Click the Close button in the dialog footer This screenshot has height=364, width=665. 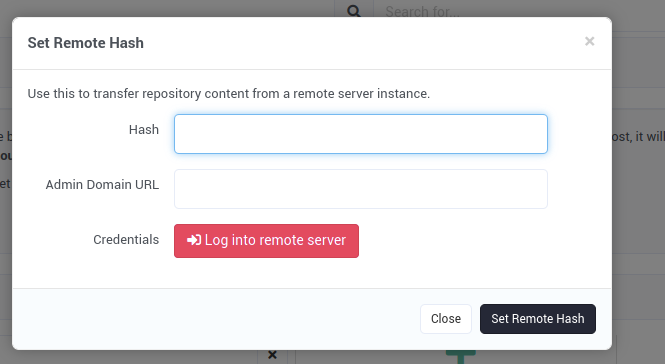pos(446,319)
